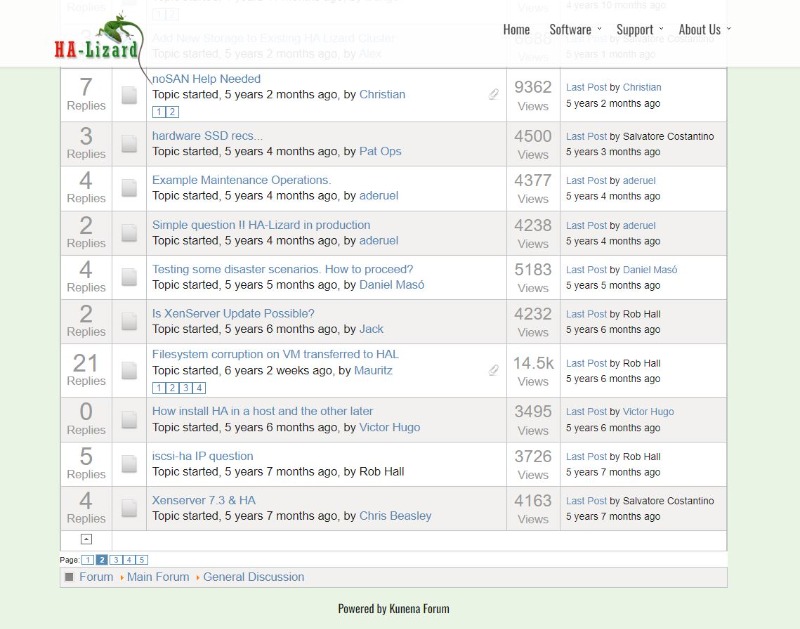
Task: Click topic icon beside 'hardware SSD recs...'
Action: (x=129, y=144)
